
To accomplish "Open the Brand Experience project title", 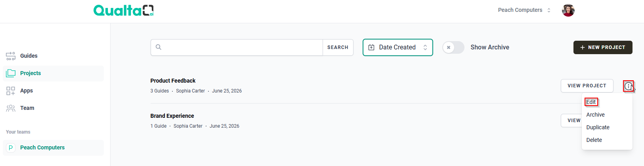I will (x=172, y=116).
